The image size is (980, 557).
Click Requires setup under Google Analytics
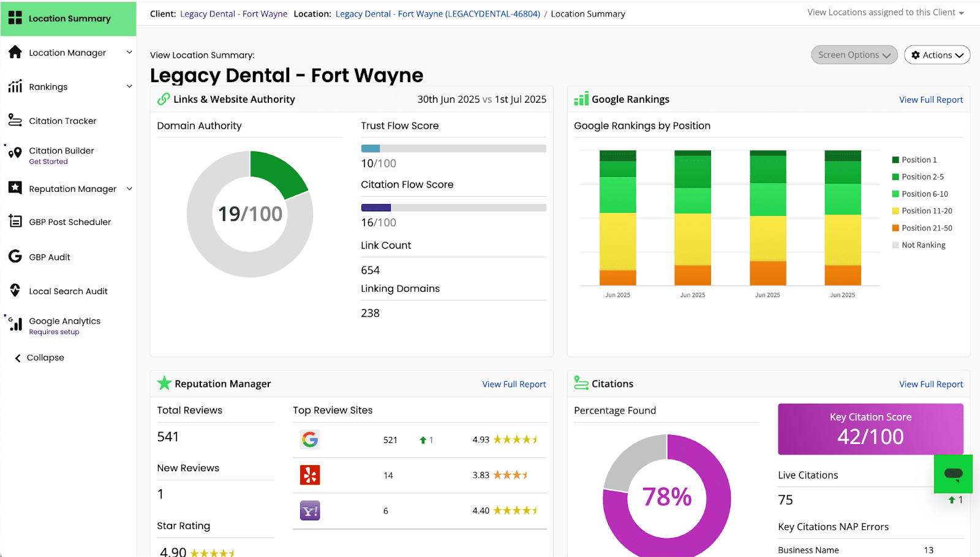54,332
